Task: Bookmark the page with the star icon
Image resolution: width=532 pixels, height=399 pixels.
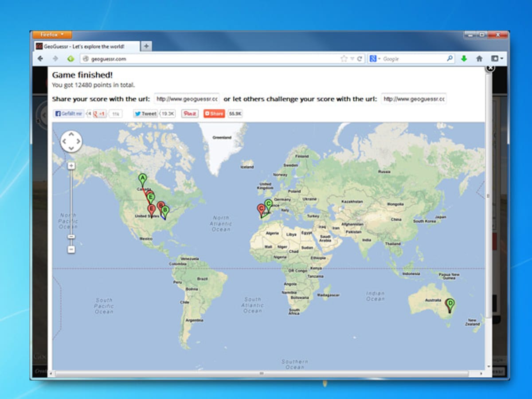Action: pyautogui.click(x=344, y=58)
